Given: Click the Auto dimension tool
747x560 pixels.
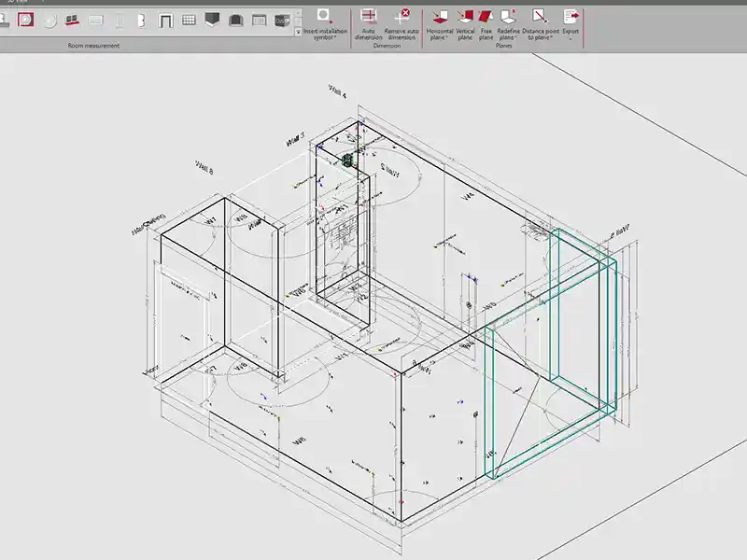Looking at the screenshot, I should pos(368,22).
